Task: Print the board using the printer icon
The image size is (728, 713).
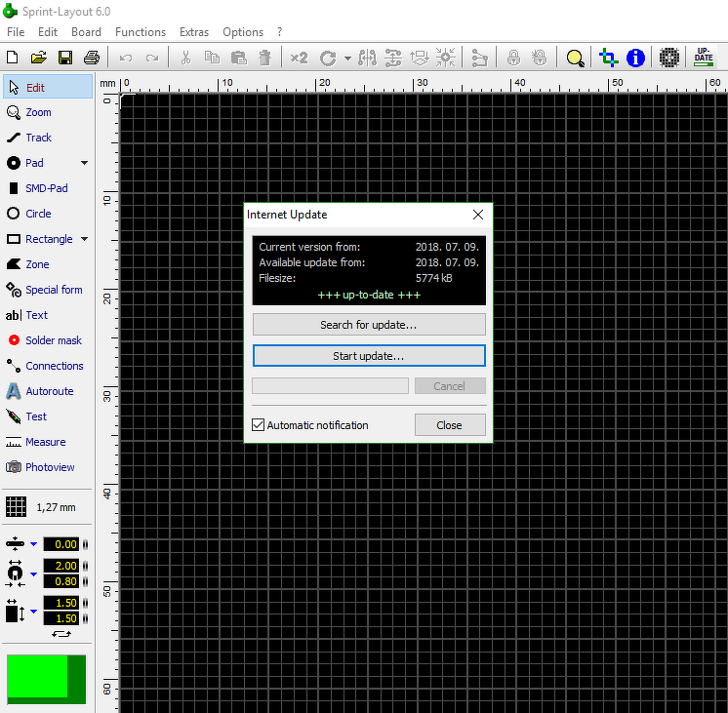Action: [92, 58]
